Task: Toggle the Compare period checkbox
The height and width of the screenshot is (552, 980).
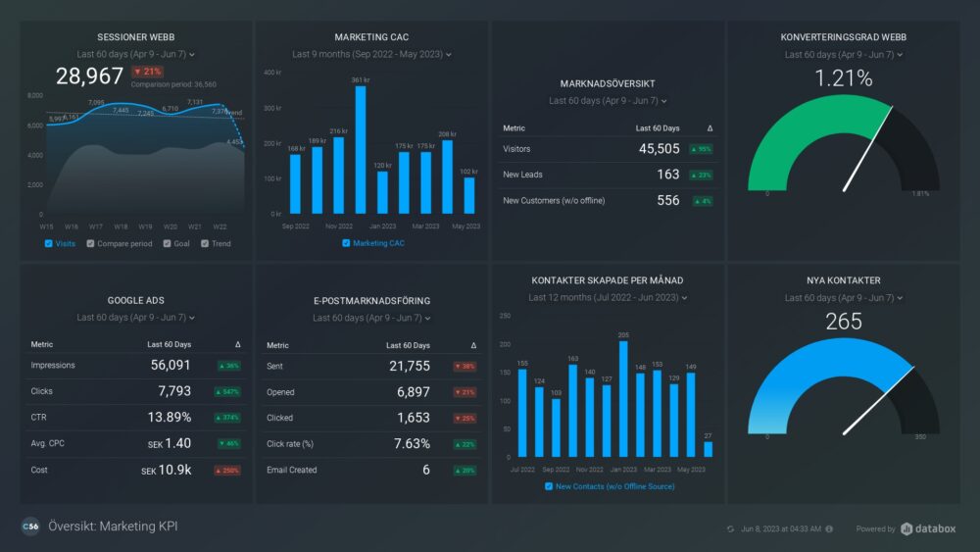Action: point(91,243)
